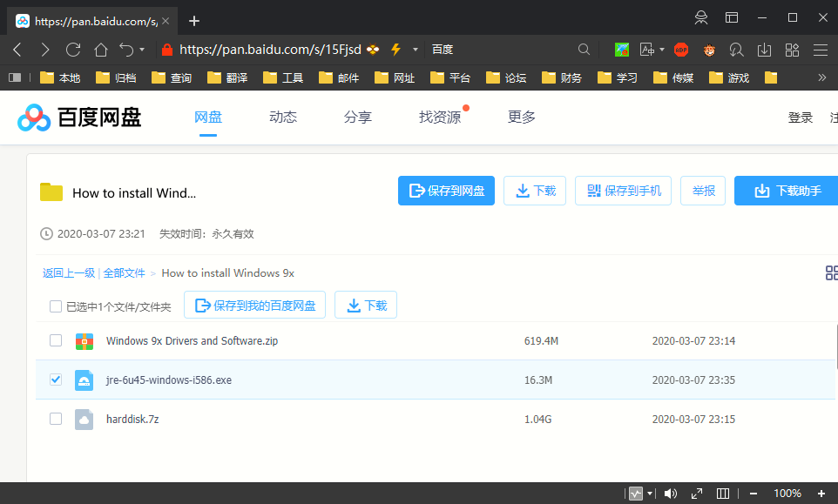Open harddisk.7z file
Screen dimensions: 838x504
click(132, 419)
